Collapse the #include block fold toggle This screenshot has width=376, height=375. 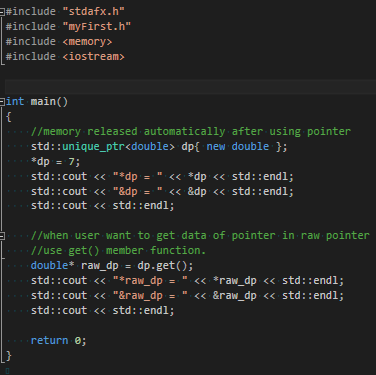[2, 12]
